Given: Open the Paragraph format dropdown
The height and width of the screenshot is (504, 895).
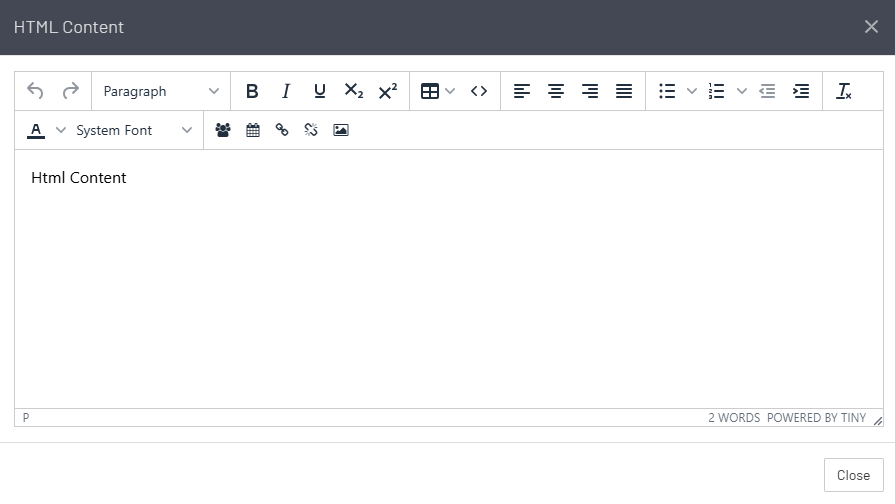Looking at the screenshot, I should pyautogui.click(x=161, y=91).
